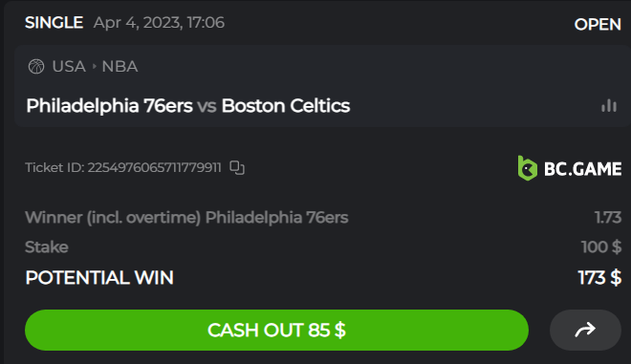Click the share arrow button

pyautogui.click(x=585, y=330)
